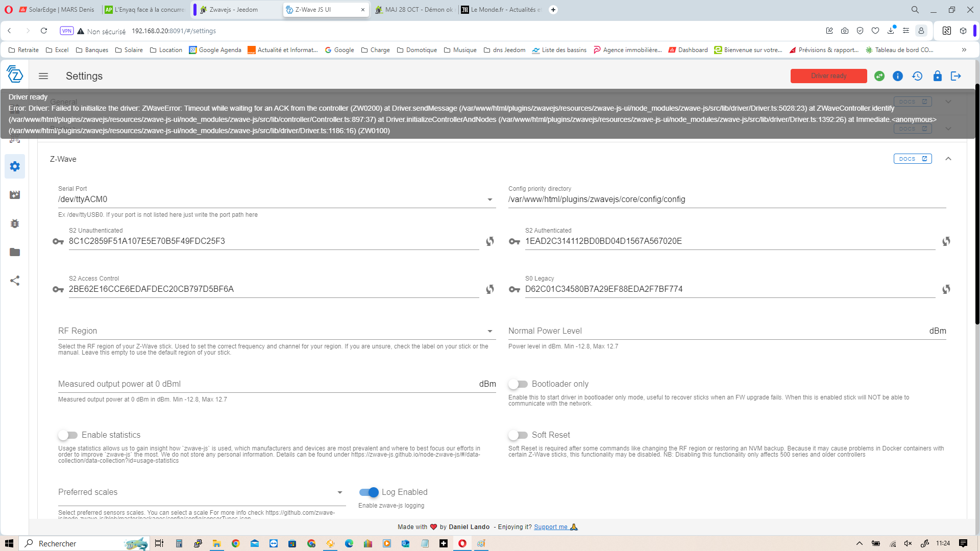Click the red Driver ready button
This screenshot has height=551, width=980.
pos(828,76)
